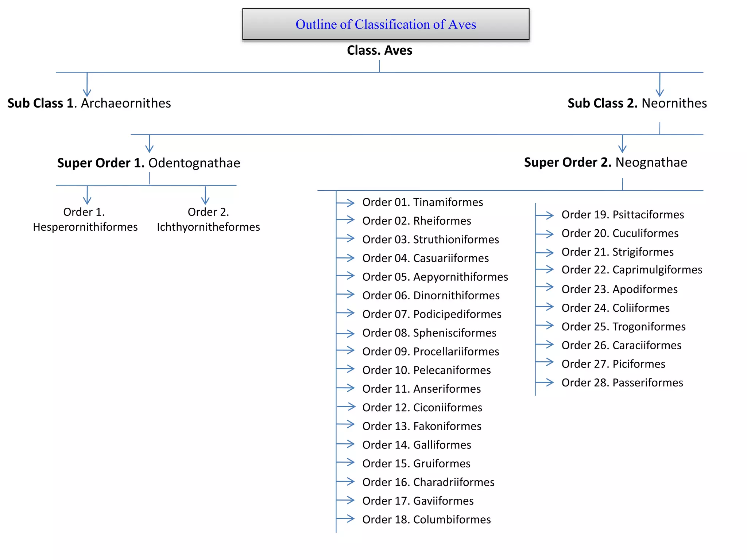Select the Class. Aves heading
This screenshot has height=560, width=747.
[379, 50]
